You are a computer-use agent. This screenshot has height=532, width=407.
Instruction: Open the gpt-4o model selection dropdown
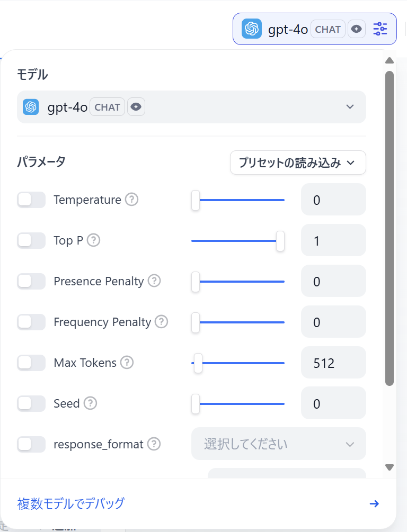[191, 107]
